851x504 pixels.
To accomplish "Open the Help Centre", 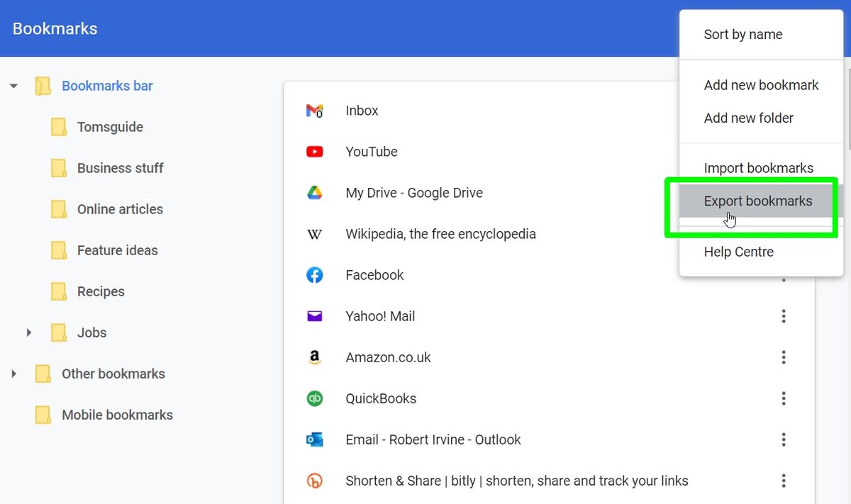I will (738, 251).
